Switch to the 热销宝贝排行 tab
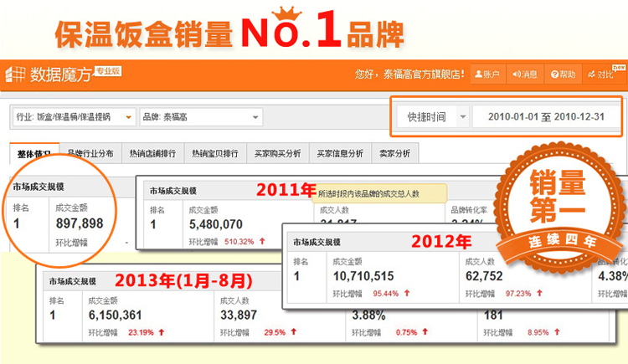The height and width of the screenshot is (364, 628). 215,153
